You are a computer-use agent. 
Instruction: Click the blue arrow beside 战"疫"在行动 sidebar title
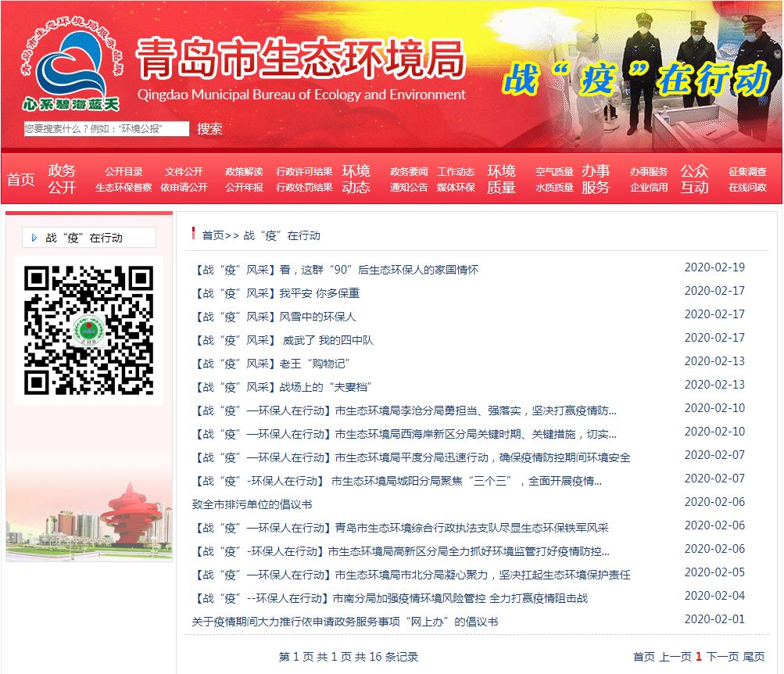34,238
